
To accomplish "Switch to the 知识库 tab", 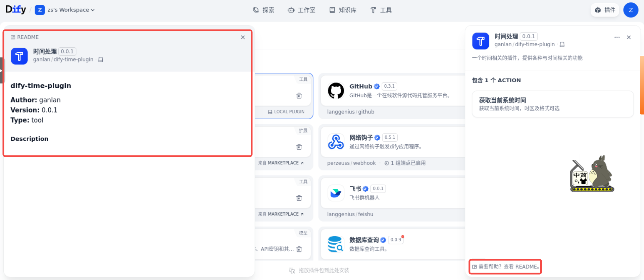I will (343, 10).
